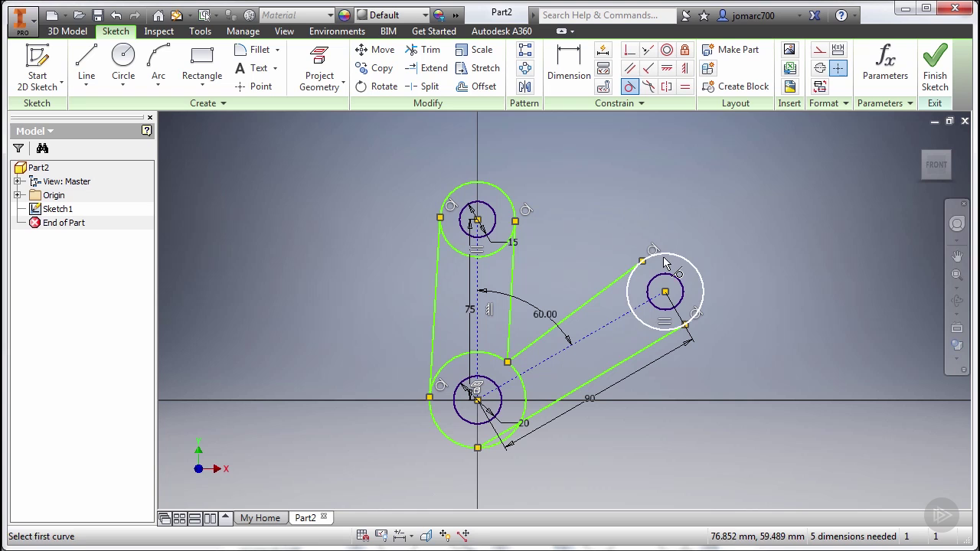Click in the Search Help & Commands field

[x=606, y=15]
